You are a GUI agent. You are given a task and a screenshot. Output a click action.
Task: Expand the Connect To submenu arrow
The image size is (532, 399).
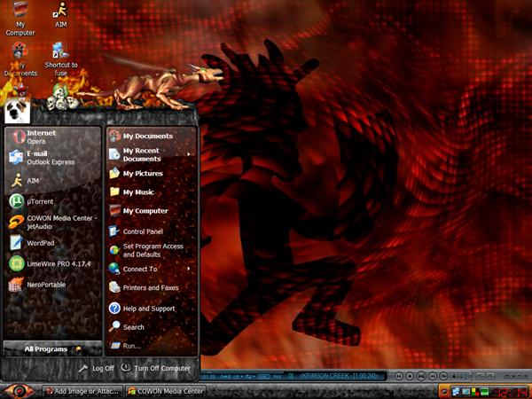click(x=189, y=269)
